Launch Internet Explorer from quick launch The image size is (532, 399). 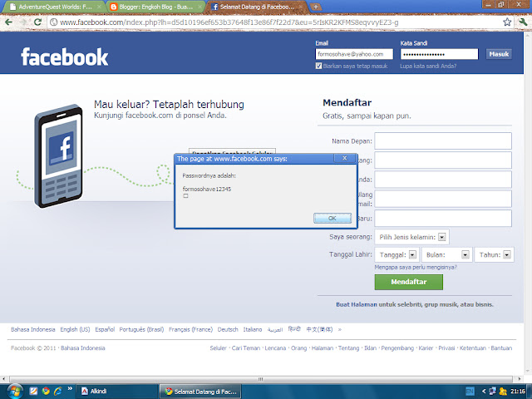point(58,392)
